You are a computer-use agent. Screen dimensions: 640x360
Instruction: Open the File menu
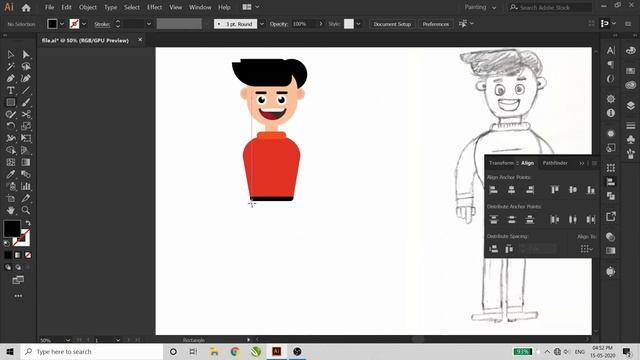pyautogui.click(x=49, y=7)
